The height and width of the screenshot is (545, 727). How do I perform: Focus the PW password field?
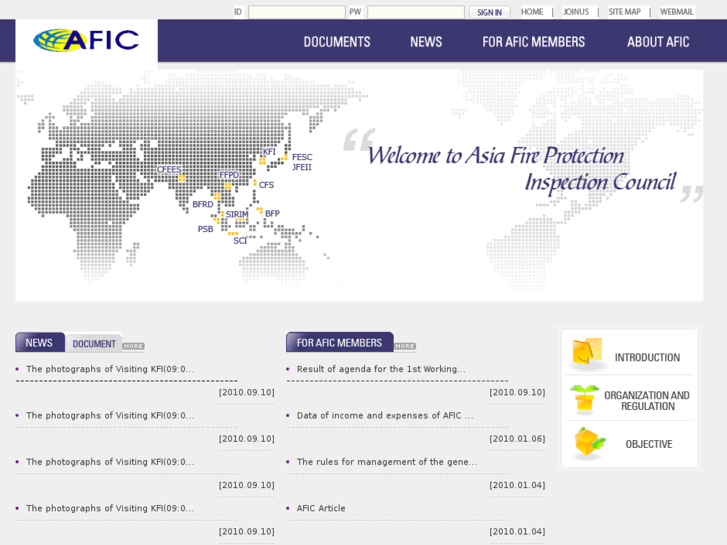click(416, 12)
